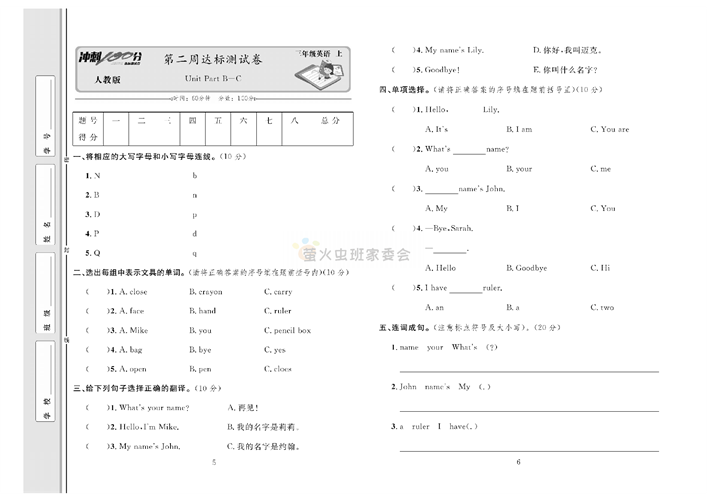Click letter 'D' in matching item 3
Screen dimensions: 707x500
(x=97, y=215)
